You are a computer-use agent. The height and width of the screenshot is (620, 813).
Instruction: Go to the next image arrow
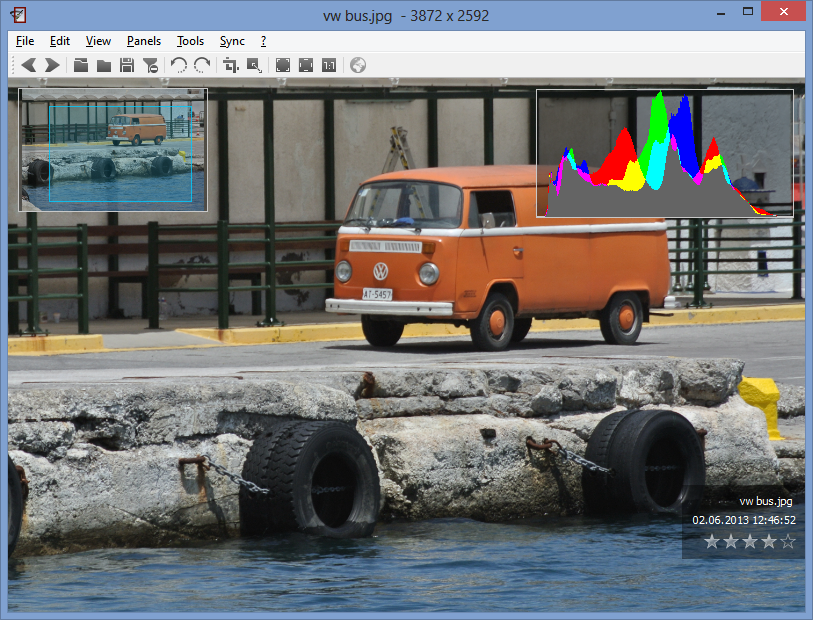tap(52, 66)
